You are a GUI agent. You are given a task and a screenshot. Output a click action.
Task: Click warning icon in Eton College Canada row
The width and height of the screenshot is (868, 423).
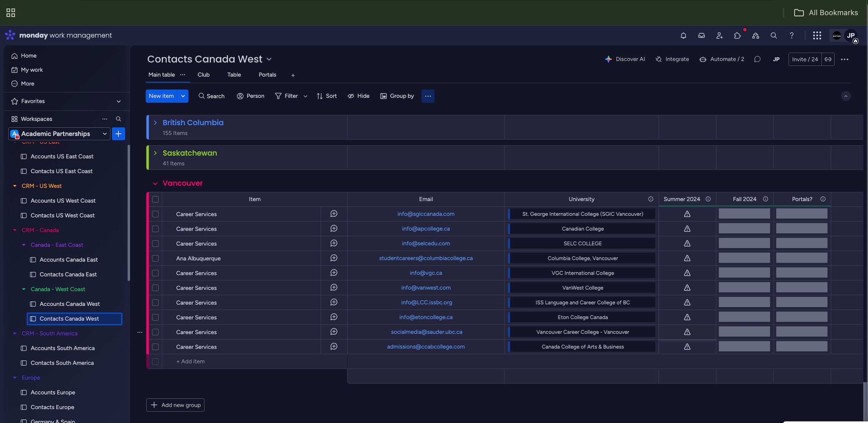coord(687,317)
